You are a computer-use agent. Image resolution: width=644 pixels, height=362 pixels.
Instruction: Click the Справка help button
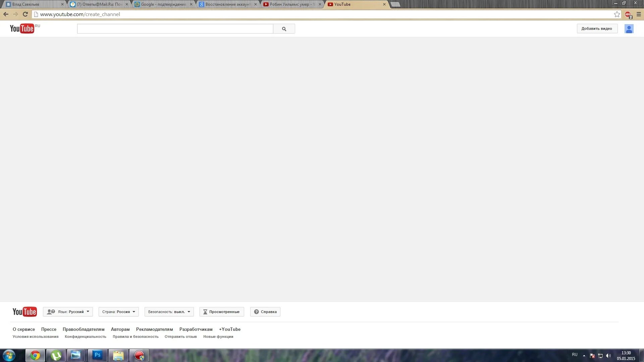[x=265, y=312]
